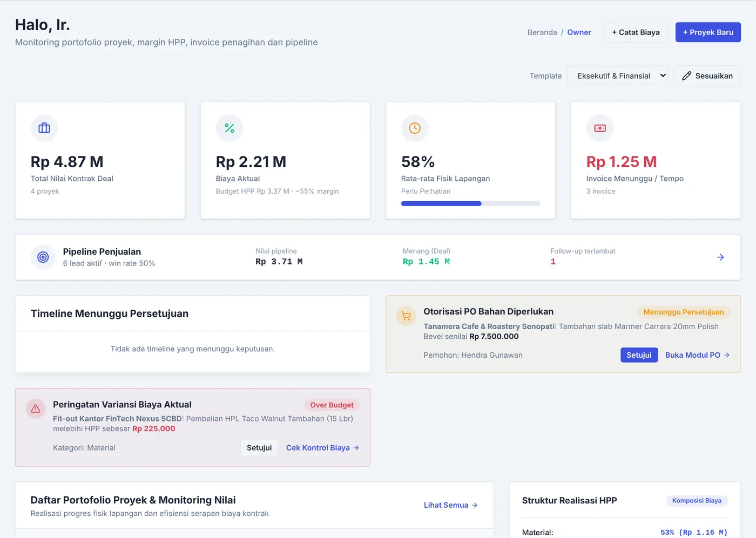The image size is (756, 538).
Task: Click the Pemohon: Hendra Gunawan text
Action: click(x=473, y=355)
